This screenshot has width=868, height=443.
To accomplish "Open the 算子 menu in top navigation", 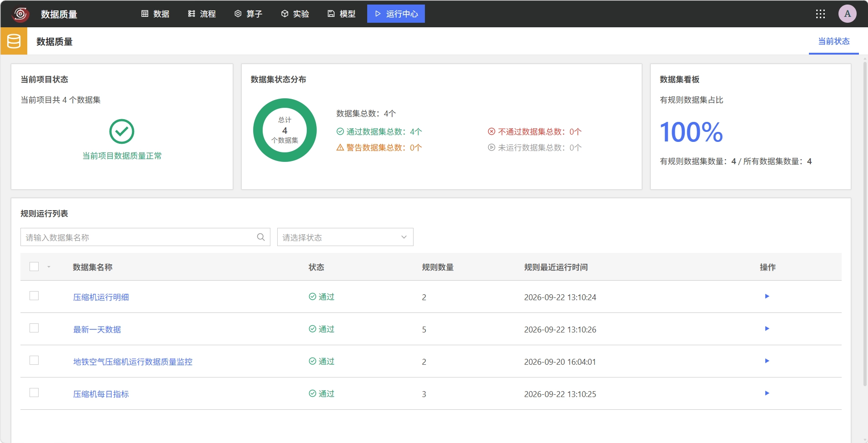I will 249,14.
